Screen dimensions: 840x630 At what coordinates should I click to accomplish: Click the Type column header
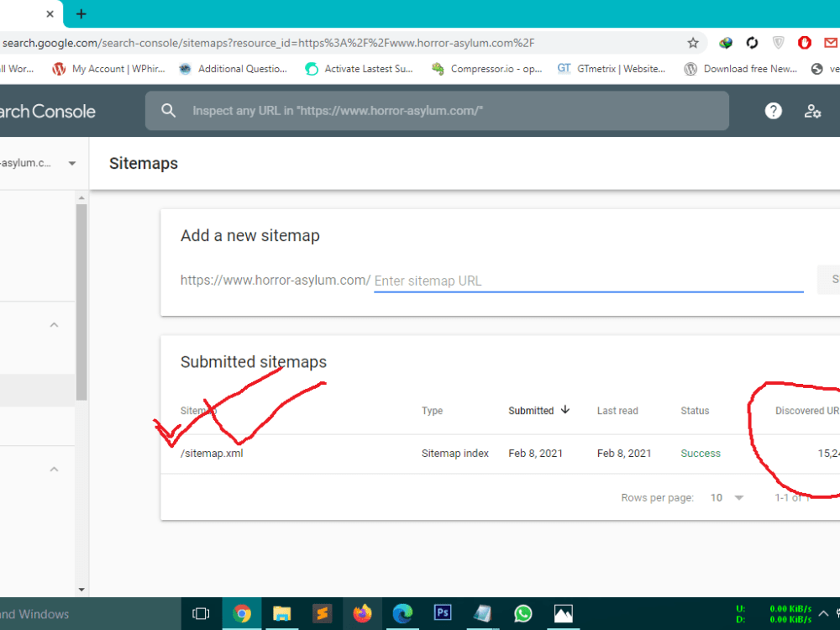(432, 411)
